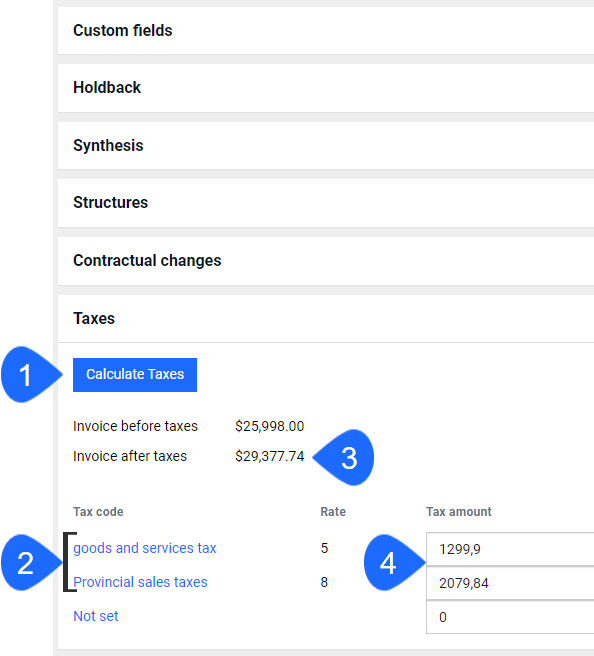
Task: Click the Tax amount column header
Action: click(459, 512)
